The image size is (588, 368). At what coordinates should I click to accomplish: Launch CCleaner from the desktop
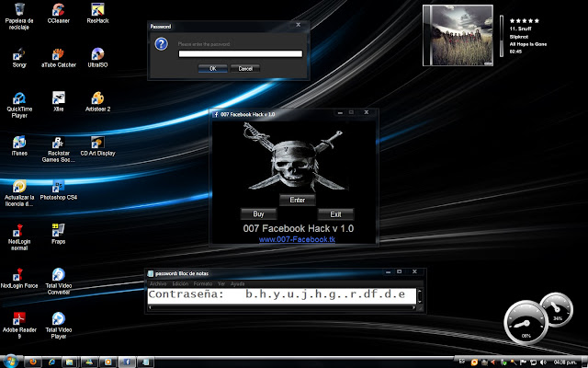58,14
